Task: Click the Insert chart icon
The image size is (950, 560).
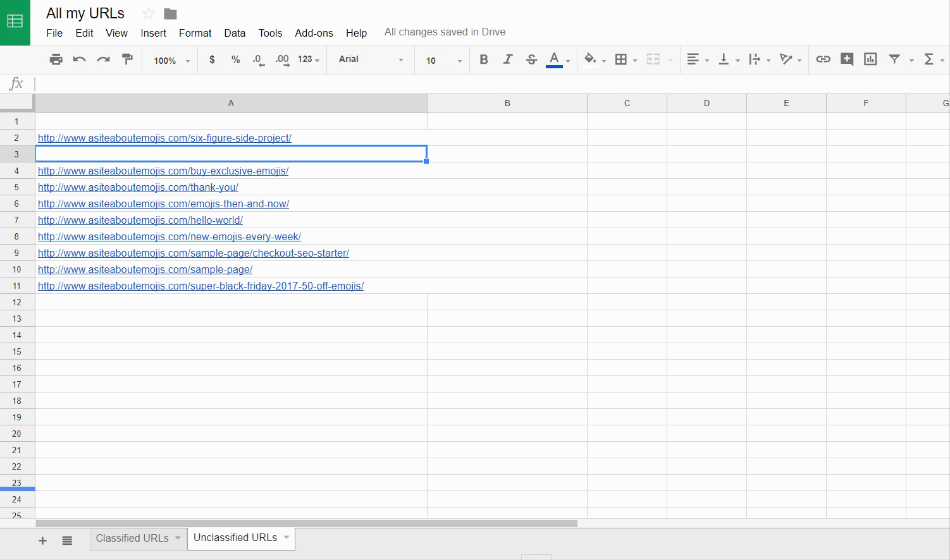Action: (870, 59)
